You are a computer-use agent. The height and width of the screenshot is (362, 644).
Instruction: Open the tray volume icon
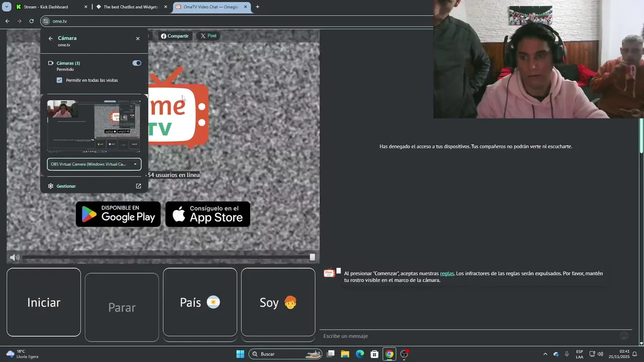[x=600, y=354]
